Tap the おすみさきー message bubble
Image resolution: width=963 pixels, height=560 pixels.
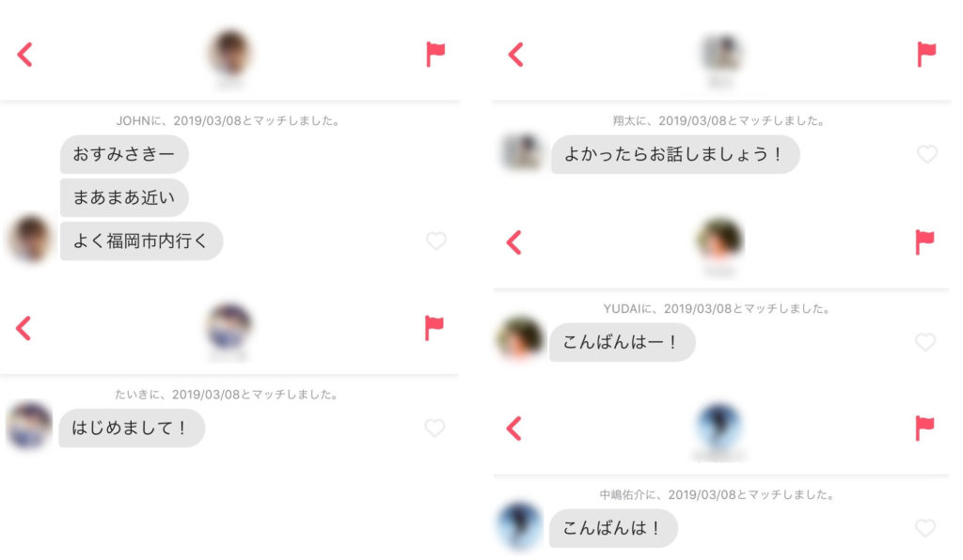[124, 154]
